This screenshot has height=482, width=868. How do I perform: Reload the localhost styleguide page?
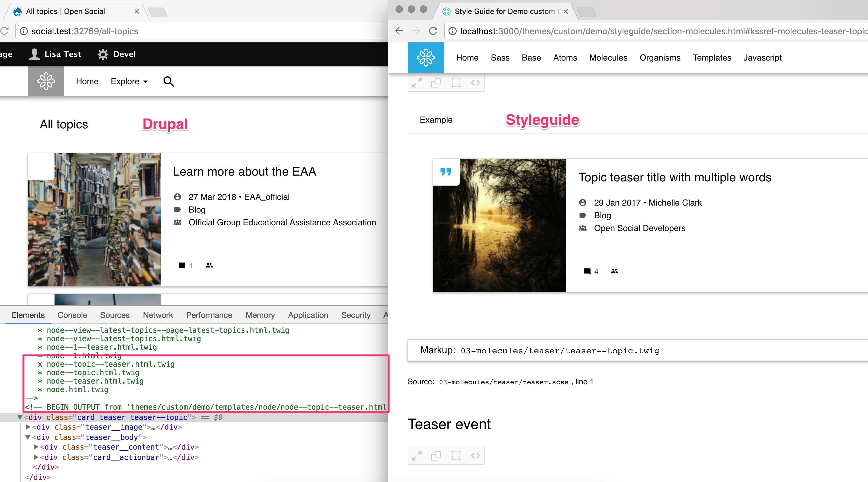pyautogui.click(x=433, y=31)
